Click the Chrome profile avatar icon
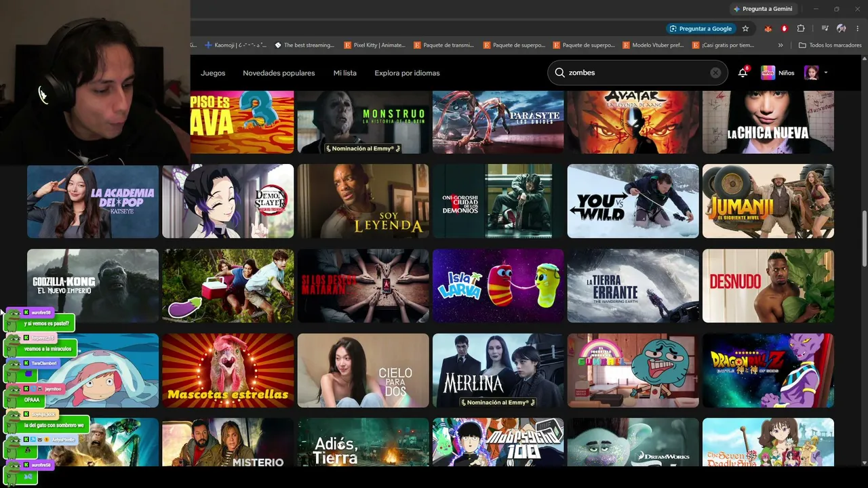The image size is (868, 488). pyautogui.click(x=842, y=28)
